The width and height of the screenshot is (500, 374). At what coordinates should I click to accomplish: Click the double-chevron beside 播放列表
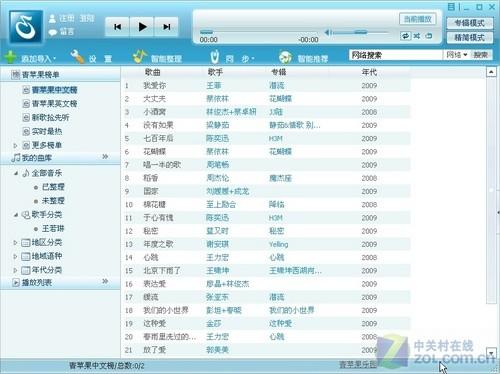(105, 281)
